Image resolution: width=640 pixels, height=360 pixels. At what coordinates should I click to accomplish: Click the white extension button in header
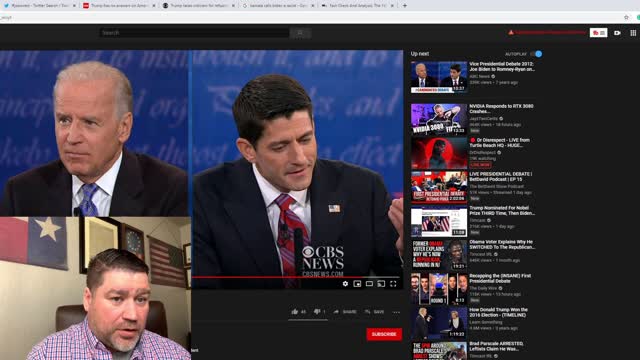pos(598,33)
